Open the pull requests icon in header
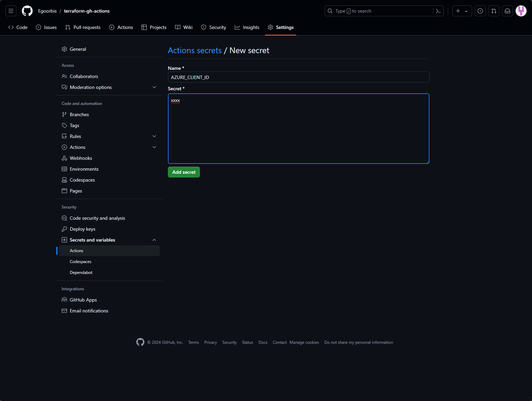 click(494, 11)
